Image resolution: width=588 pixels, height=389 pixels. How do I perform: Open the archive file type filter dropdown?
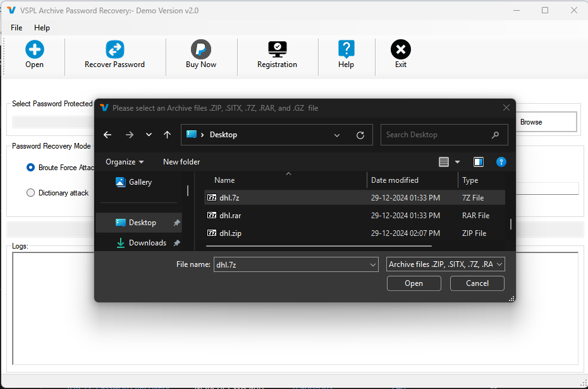pyautogui.click(x=498, y=264)
